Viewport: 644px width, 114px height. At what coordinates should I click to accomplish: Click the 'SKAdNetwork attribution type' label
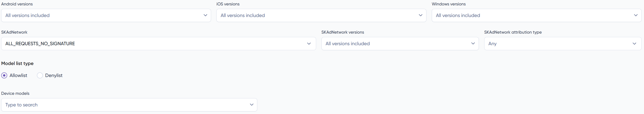point(513,32)
